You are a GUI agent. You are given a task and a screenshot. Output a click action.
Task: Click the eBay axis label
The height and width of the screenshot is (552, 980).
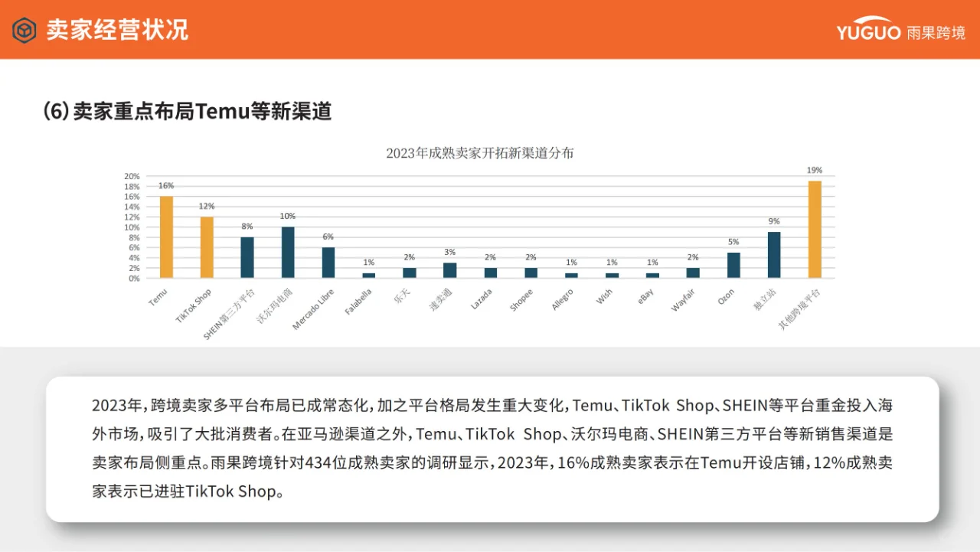[x=645, y=297]
